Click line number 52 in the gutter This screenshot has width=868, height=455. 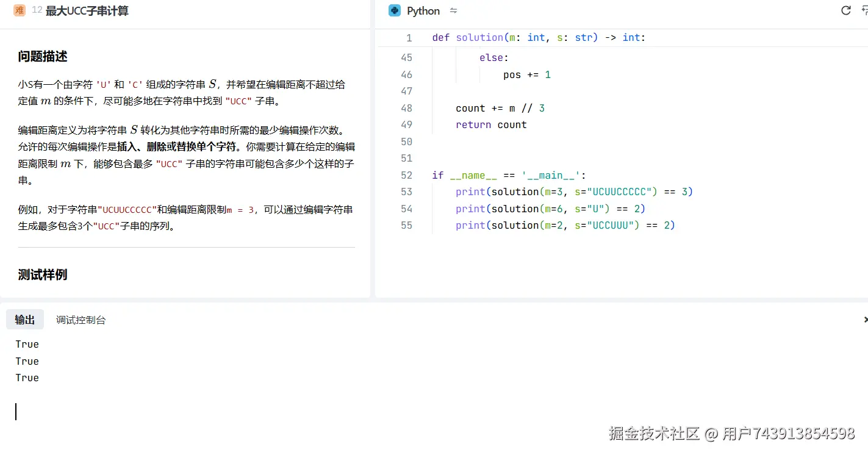pyautogui.click(x=406, y=175)
